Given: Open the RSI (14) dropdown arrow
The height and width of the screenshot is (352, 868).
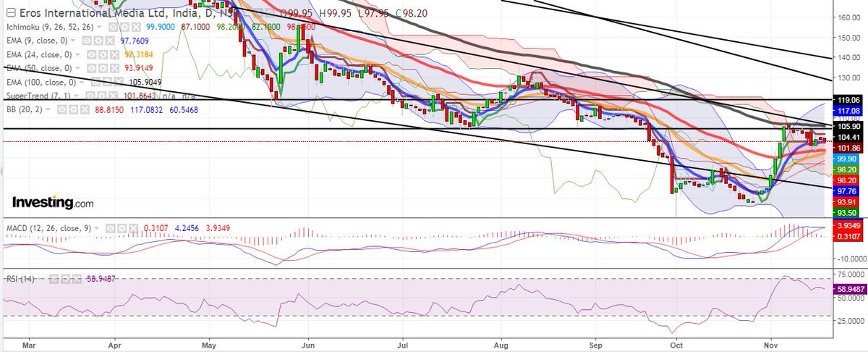Looking at the screenshot, I should coord(41,279).
